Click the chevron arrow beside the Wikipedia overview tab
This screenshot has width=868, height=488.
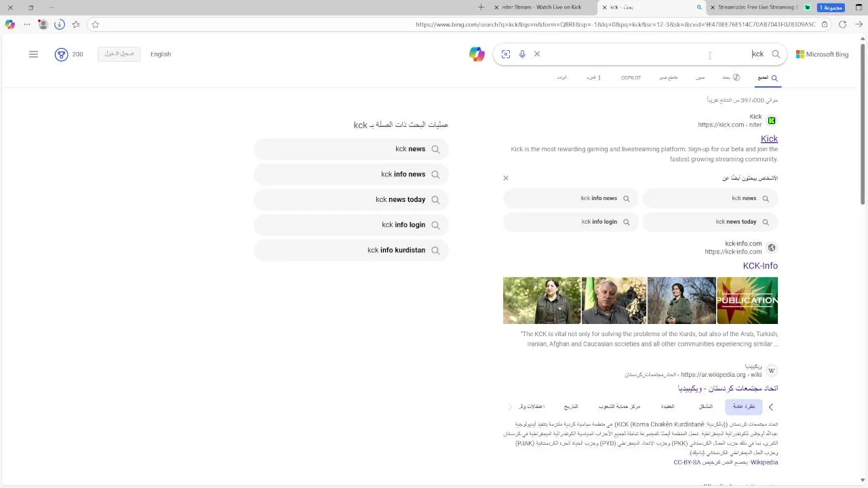(771, 407)
